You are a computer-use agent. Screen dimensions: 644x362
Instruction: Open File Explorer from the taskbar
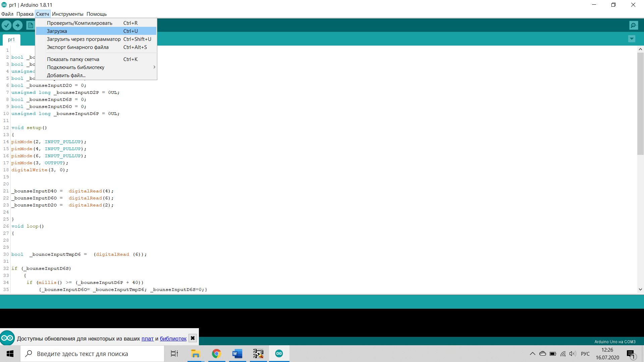click(x=196, y=354)
